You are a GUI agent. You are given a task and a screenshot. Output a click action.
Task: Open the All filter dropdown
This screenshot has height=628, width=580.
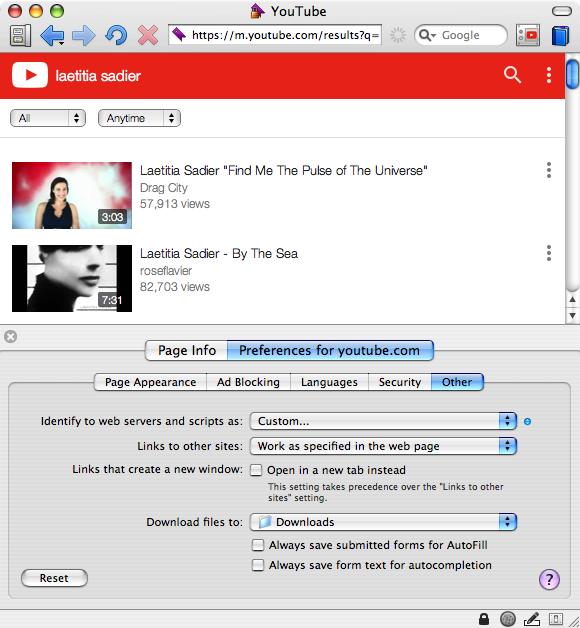click(48, 118)
